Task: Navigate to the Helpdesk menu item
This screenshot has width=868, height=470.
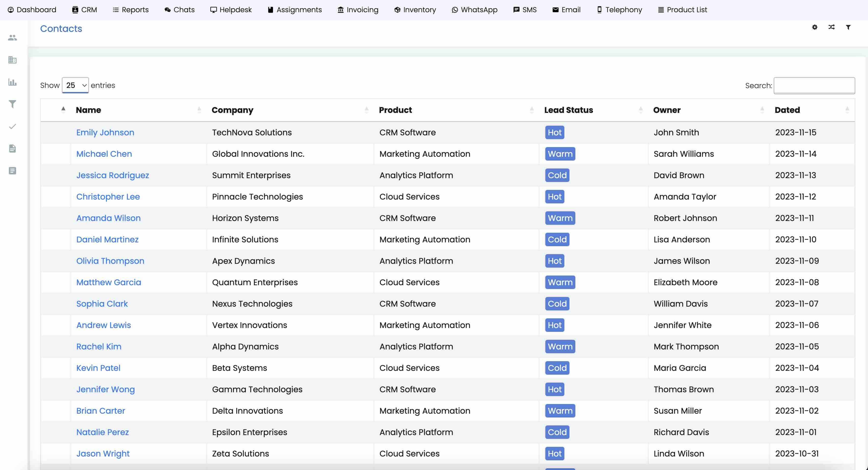Action: (x=231, y=9)
